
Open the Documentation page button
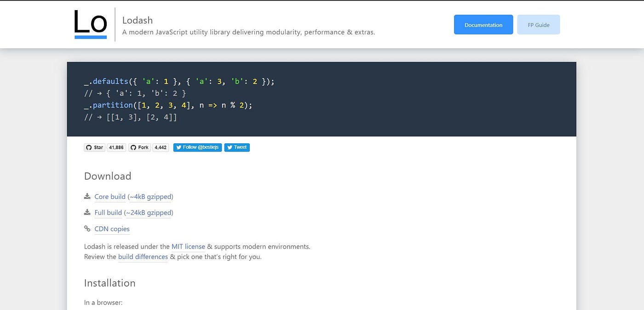pyautogui.click(x=483, y=25)
